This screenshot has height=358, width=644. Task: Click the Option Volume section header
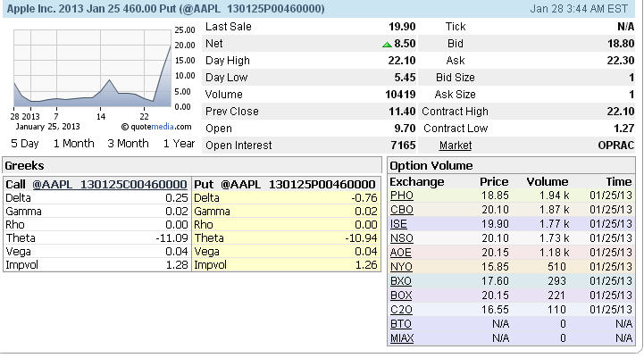[x=511, y=165]
